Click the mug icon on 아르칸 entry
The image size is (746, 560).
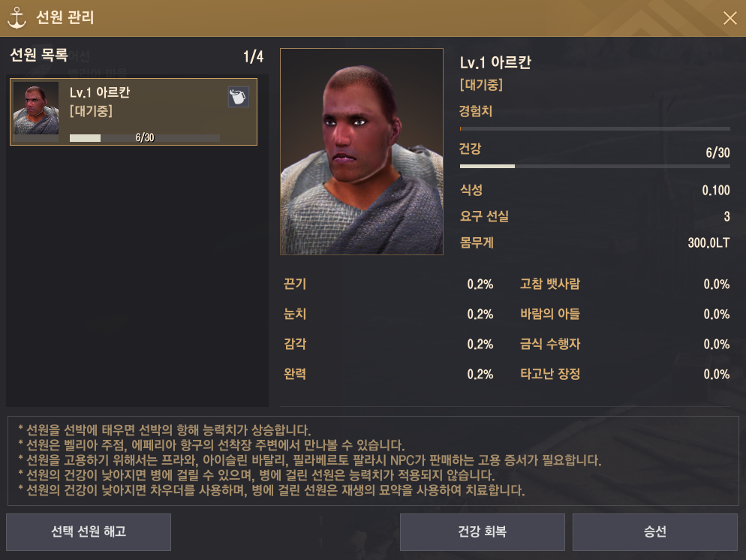[x=238, y=97]
